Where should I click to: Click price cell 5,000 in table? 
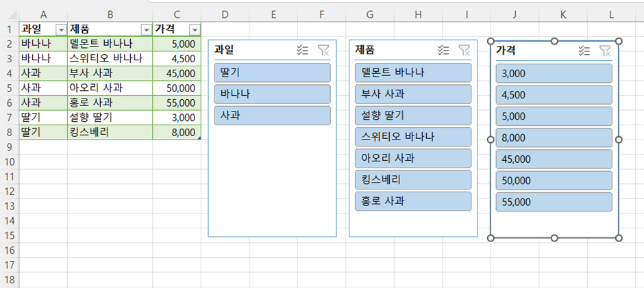click(x=177, y=44)
